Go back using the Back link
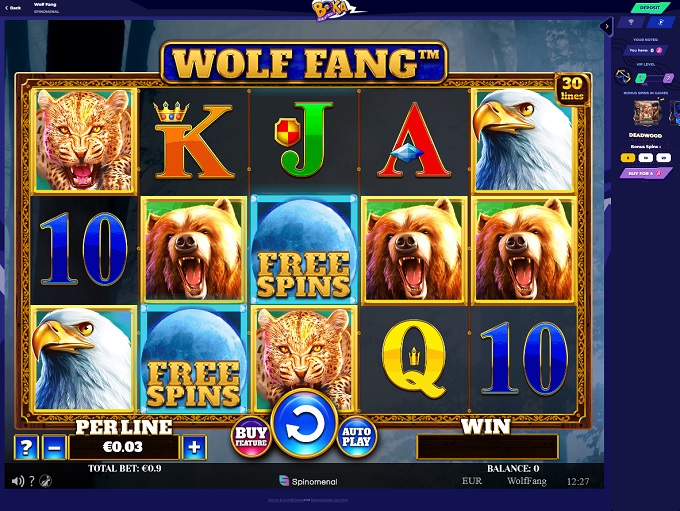 (x=13, y=8)
